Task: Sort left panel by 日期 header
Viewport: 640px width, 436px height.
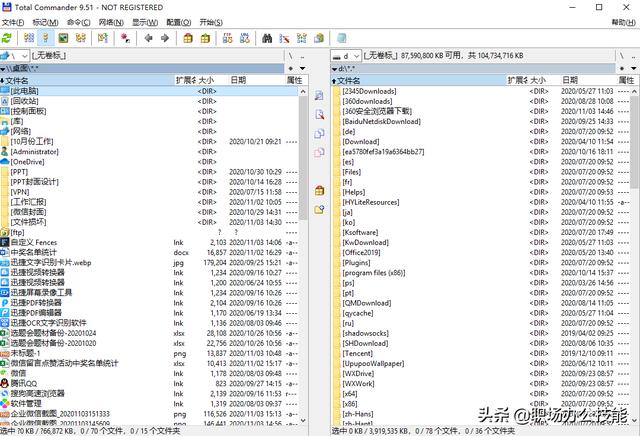Action: 256,80
